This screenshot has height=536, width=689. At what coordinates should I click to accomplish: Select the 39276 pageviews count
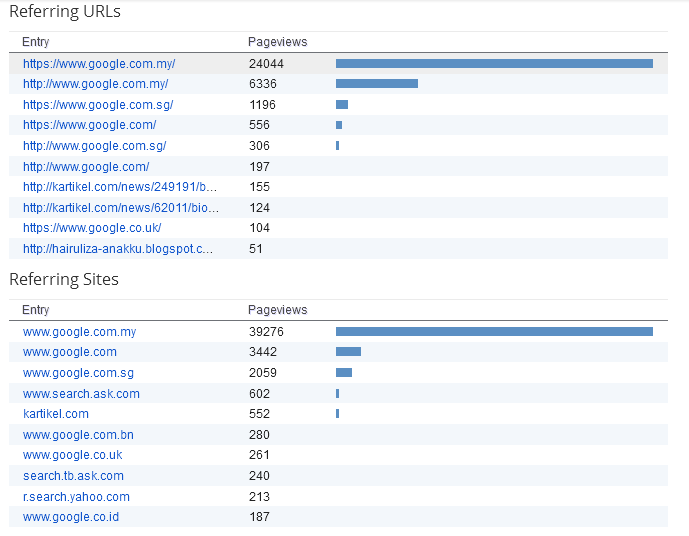(266, 332)
